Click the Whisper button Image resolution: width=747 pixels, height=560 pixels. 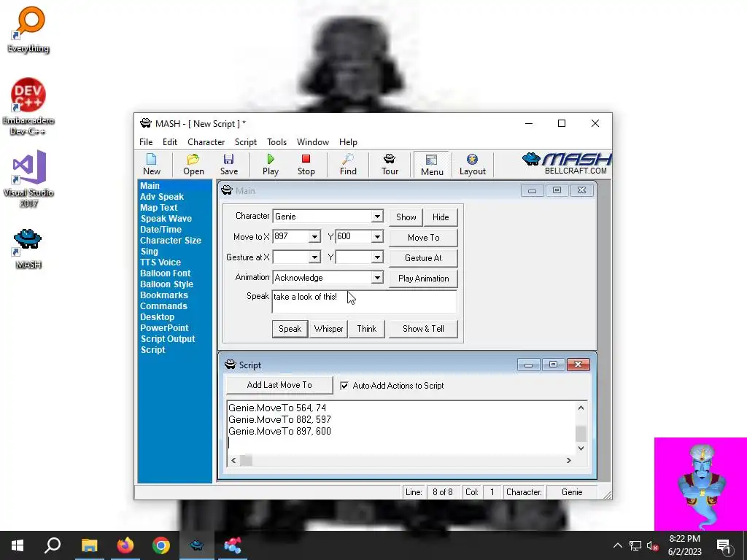(x=329, y=329)
